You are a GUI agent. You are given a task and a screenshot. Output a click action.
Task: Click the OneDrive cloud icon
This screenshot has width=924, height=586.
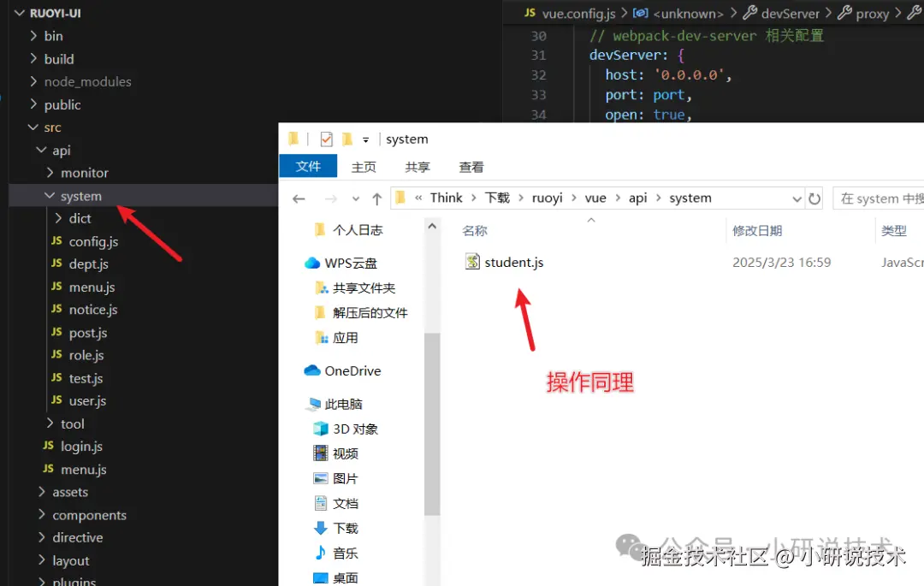click(311, 370)
